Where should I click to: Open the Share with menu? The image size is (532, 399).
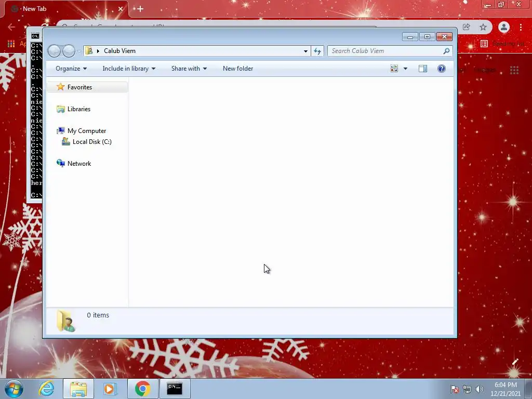coord(189,69)
